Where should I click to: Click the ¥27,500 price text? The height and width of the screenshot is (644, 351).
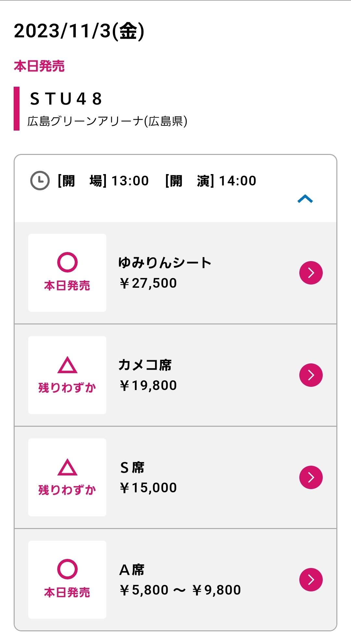tap(148, 283)
